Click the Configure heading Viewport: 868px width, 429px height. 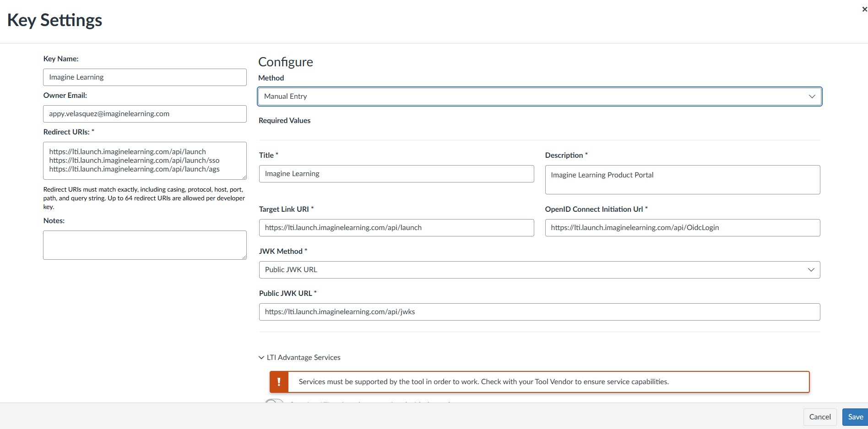pos(286,62)
